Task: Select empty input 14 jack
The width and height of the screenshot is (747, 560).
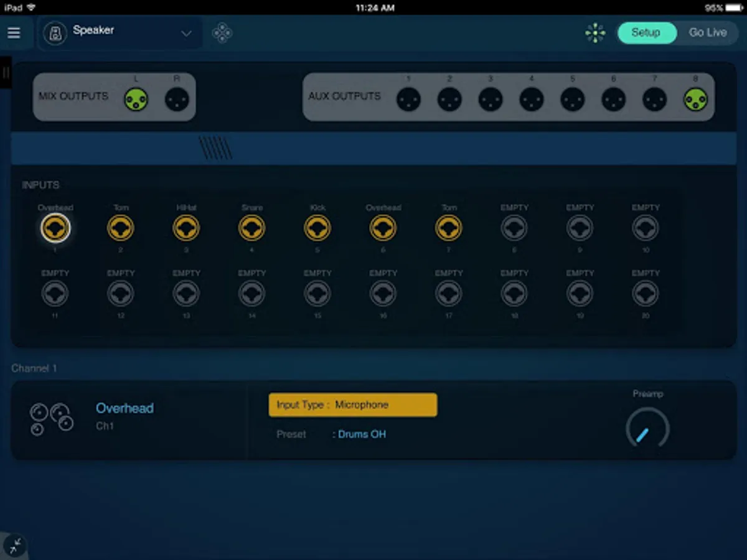Action: coord(252,294)
